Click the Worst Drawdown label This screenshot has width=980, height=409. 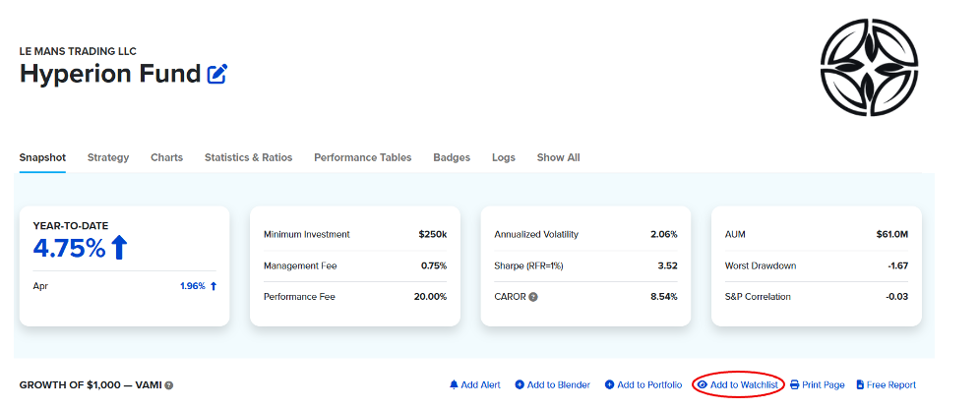click(x=761, y=266)
